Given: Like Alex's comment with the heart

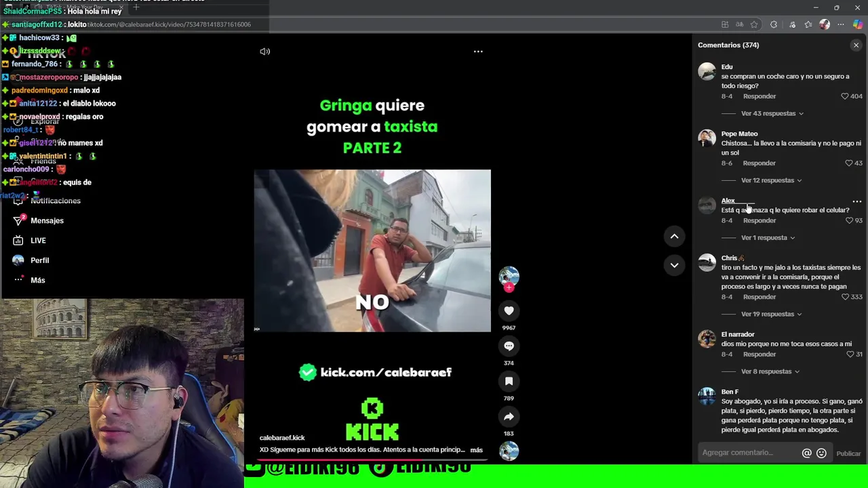Looking at the screenshot, I should coord(848,221).
